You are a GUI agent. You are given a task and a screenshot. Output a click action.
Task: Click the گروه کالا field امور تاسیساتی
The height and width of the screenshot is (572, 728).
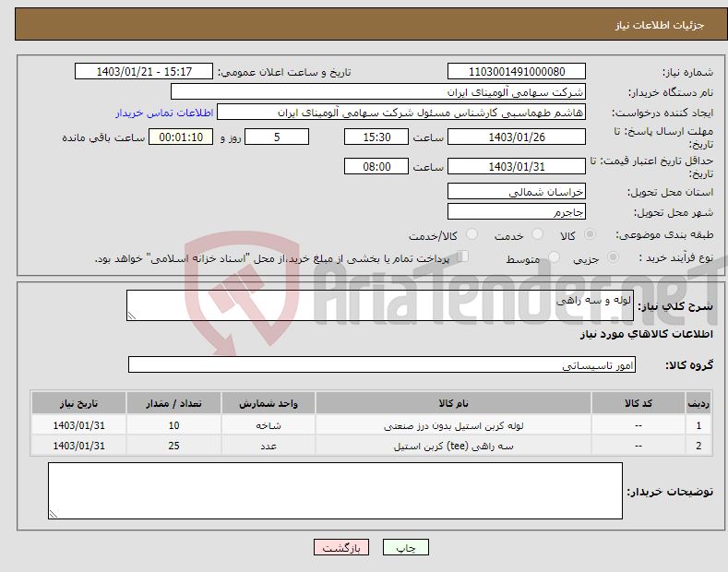tap(382, 365)
